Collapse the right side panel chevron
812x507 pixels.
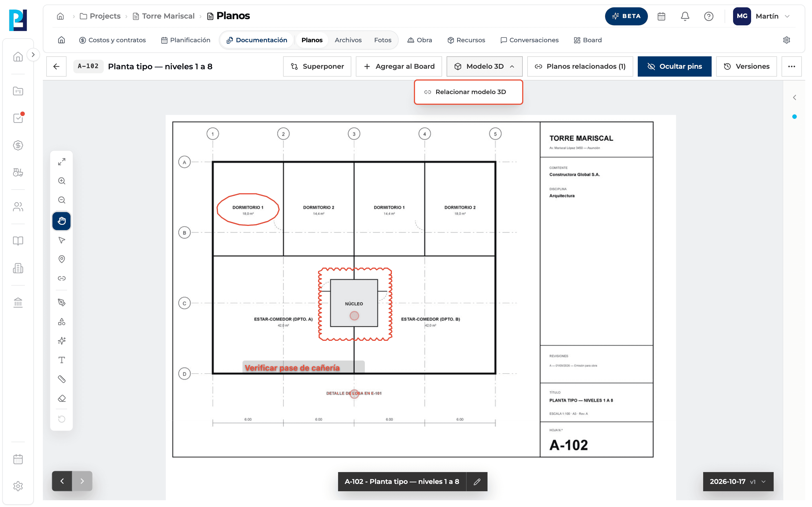[x=794, y=97]
